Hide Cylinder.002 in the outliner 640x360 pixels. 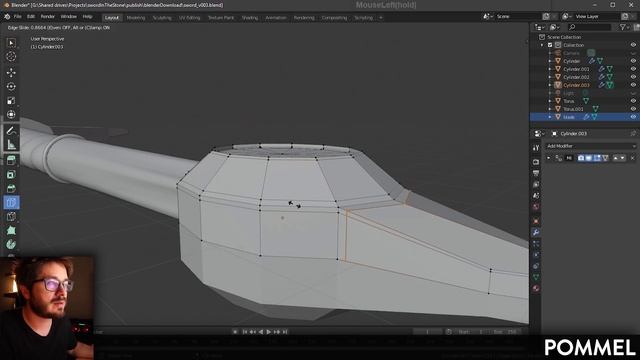tap(633, 77)
